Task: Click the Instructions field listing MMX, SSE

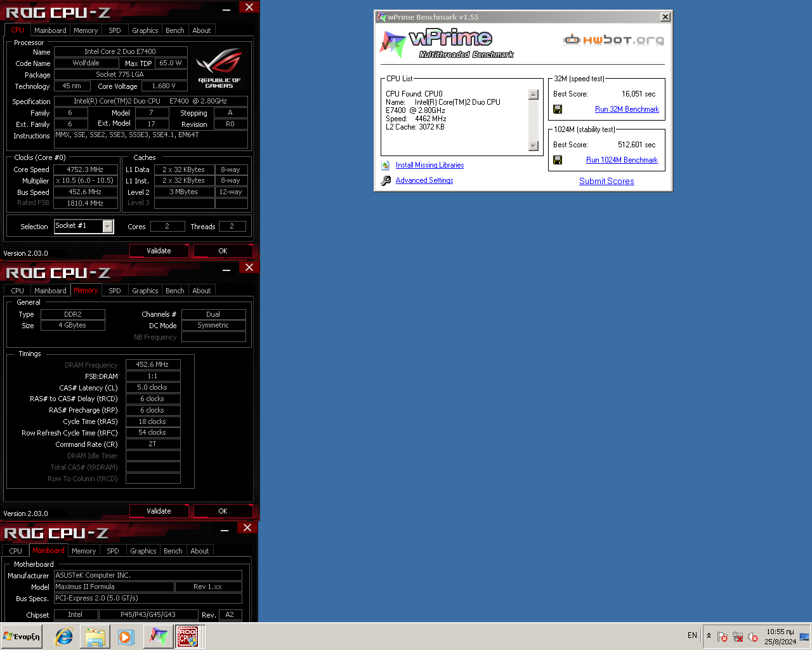Action: [x=151, y=140]
